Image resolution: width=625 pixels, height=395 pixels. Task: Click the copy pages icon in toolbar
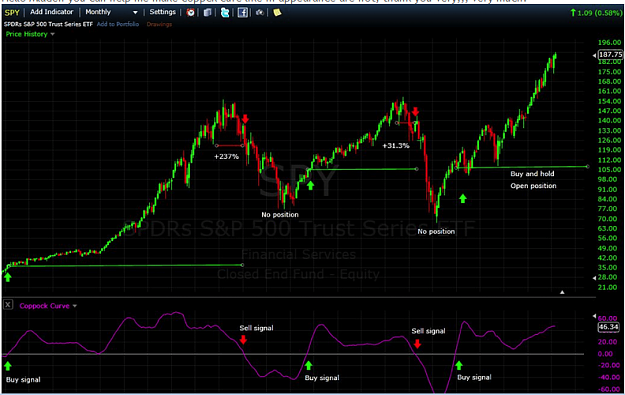click(x=208, y=12)
